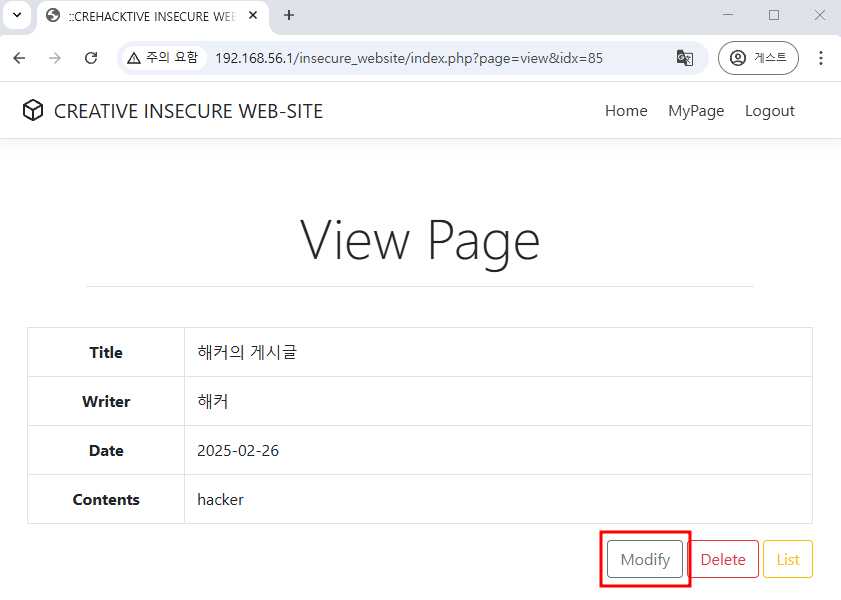841x600 pixels.
Task: Click the Contents row label
Action: coord(106,500)
